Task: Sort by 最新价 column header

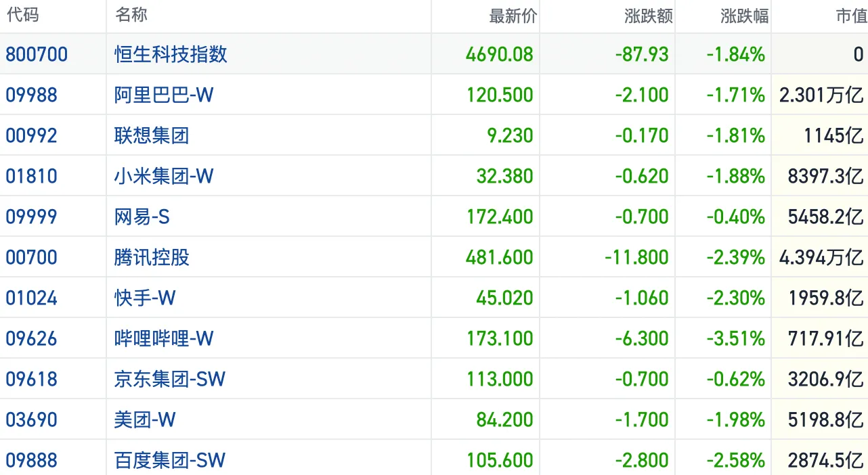Action: 513,16
